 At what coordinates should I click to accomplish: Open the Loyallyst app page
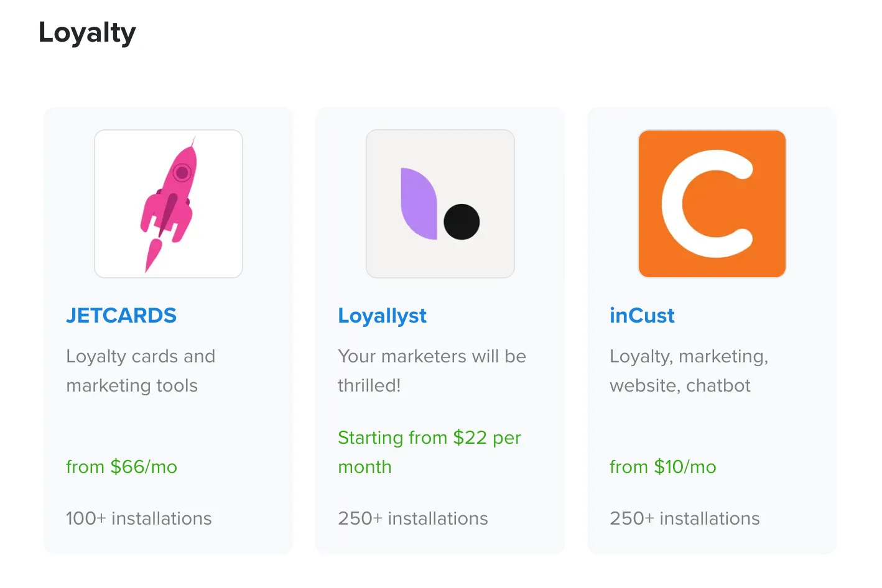point(382,316)
